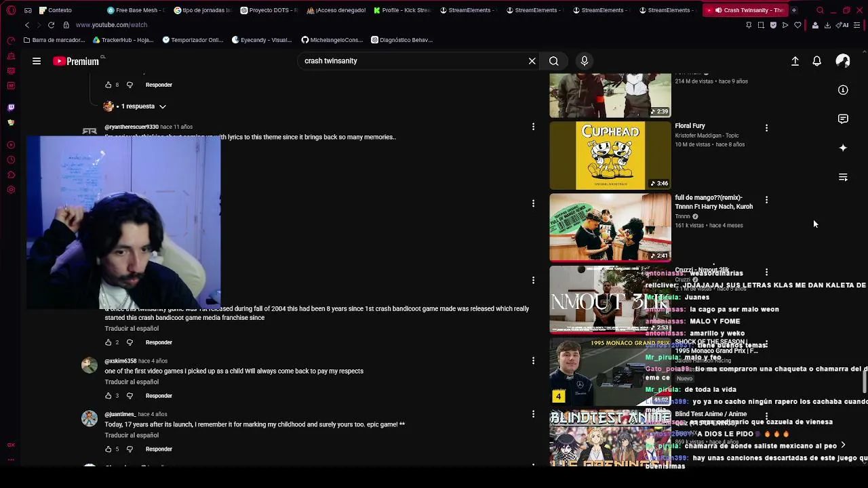Open options menu for the 2004 release comment

(533, 280)
